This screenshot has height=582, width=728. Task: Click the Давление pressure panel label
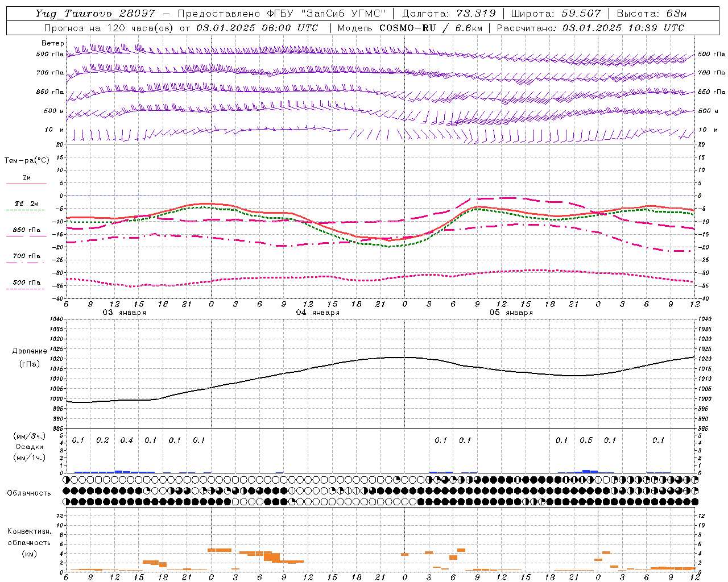(30, 351)
